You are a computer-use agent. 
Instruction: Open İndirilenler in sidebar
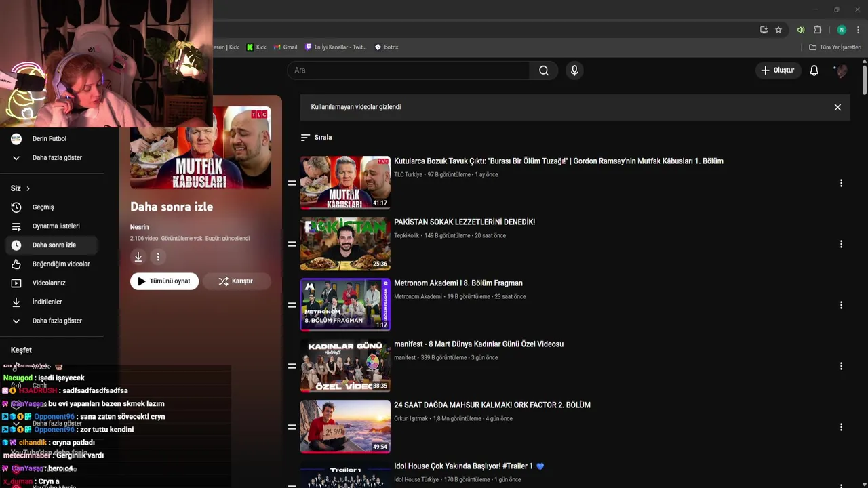point(52,302)
